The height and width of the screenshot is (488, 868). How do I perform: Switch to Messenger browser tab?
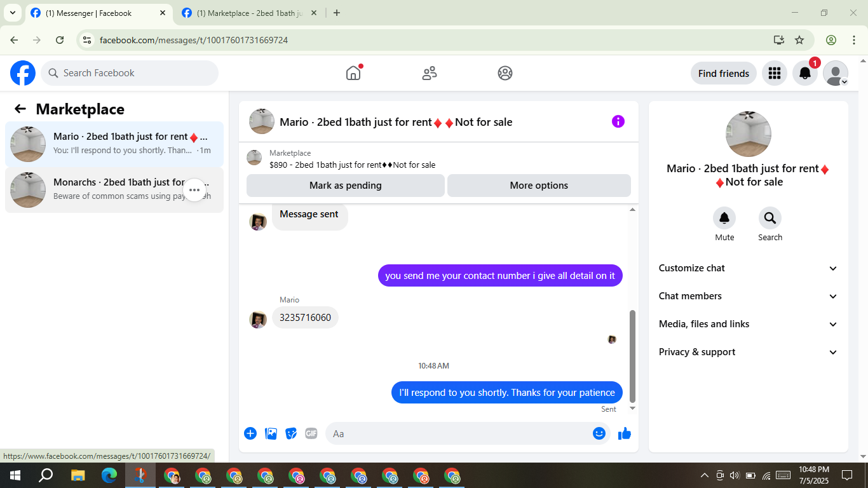point(97,13)
